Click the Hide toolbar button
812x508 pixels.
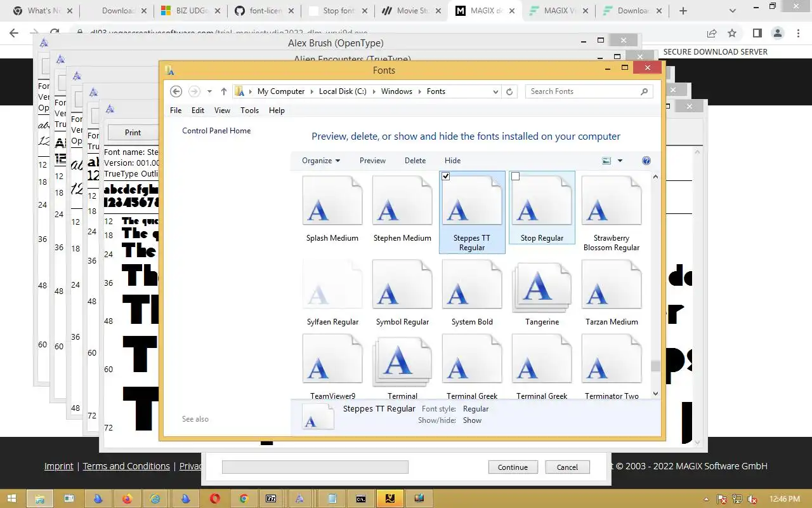click(x=452, y=161)
